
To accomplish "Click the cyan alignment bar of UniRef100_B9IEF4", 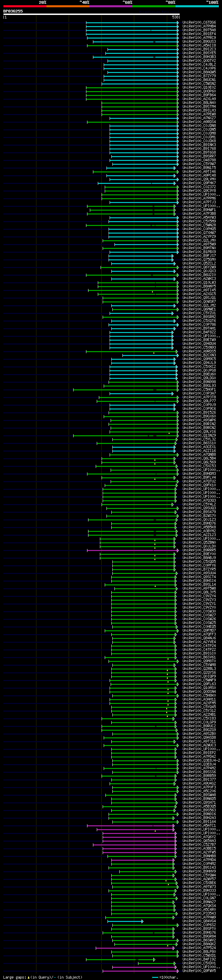I will tap(133, 34).
